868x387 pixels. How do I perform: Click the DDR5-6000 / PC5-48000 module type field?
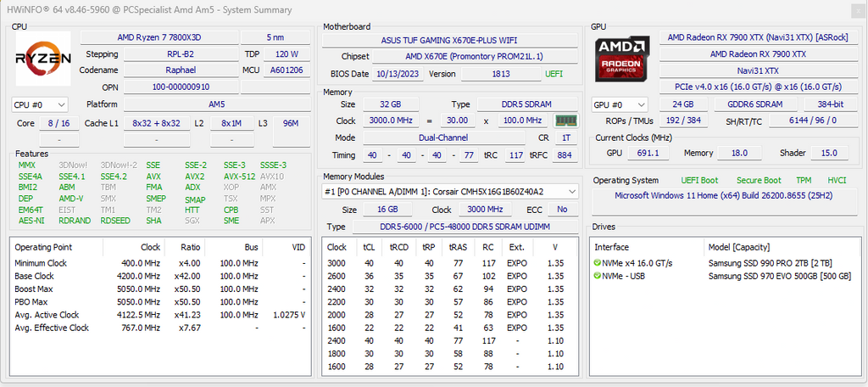(x=465, y=227)
